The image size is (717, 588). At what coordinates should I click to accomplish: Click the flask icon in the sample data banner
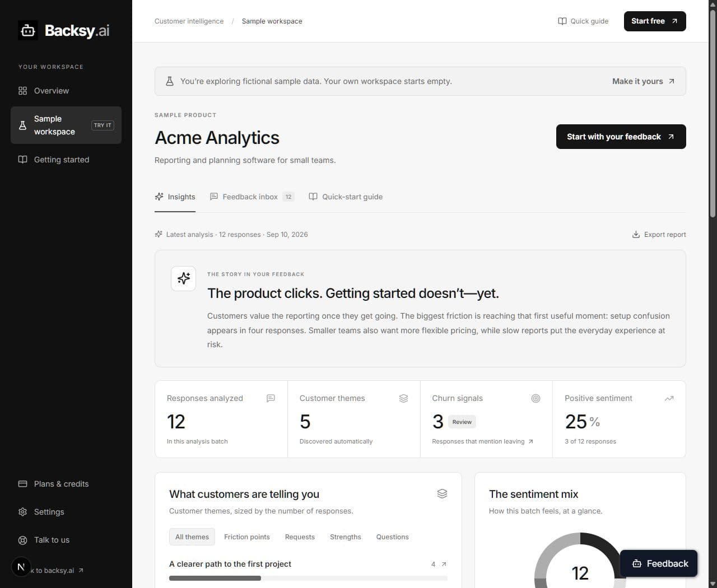pos(170,81)
